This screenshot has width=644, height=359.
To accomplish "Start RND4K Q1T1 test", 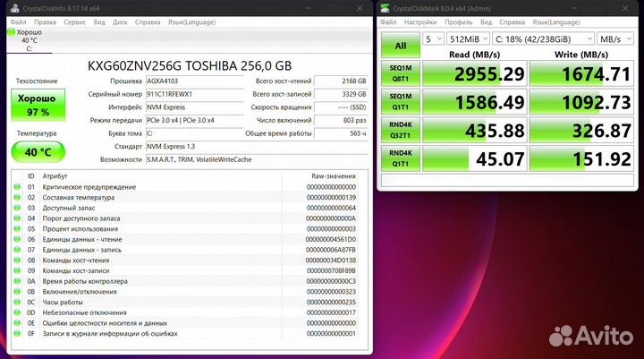I will click(x=401, y=158).
